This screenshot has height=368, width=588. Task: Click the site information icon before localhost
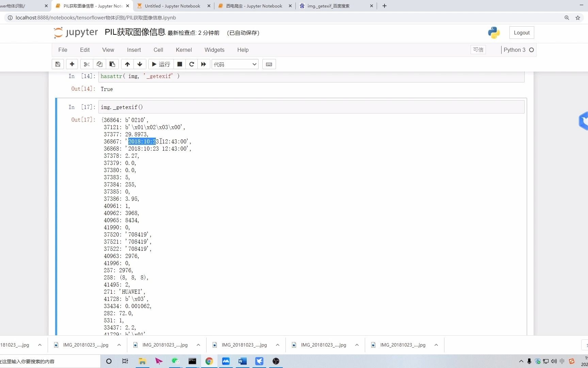(x=10, y=18)
